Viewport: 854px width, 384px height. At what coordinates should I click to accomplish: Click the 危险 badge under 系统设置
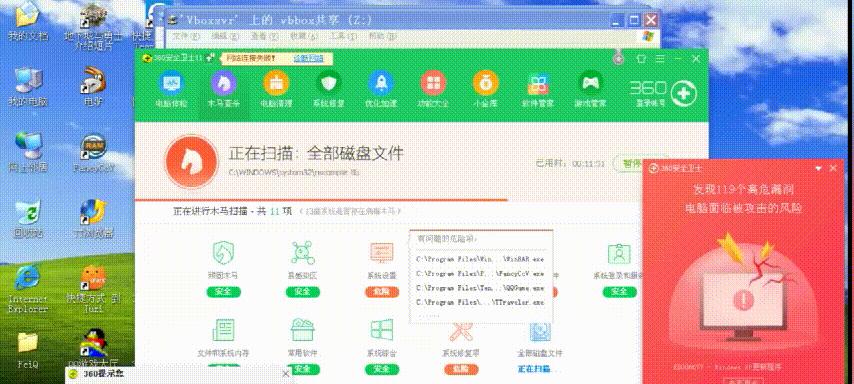[381, 291]
